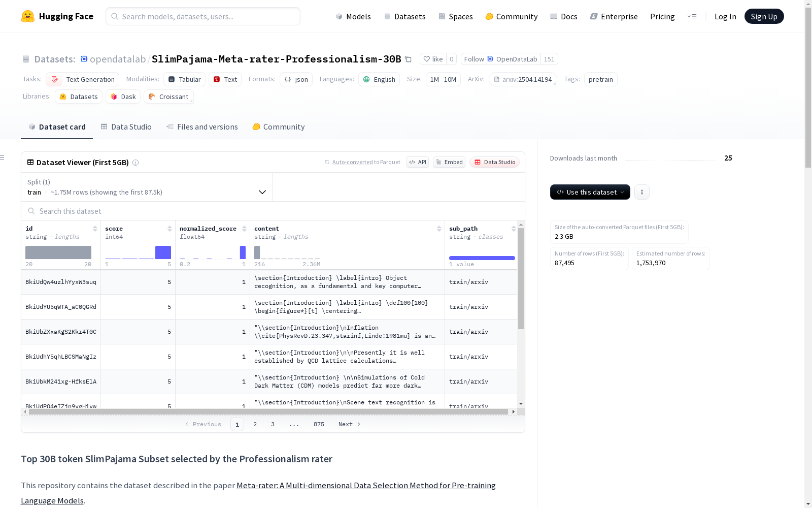812x508 pixels.
Task: Switch to the Dataset card tab
Action: point(57,127)
